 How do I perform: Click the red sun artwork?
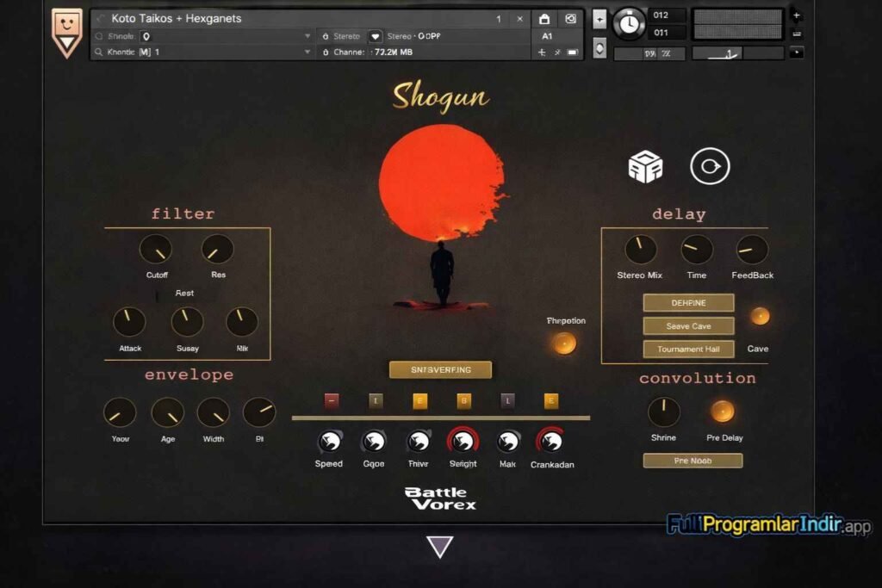[442, 183]
